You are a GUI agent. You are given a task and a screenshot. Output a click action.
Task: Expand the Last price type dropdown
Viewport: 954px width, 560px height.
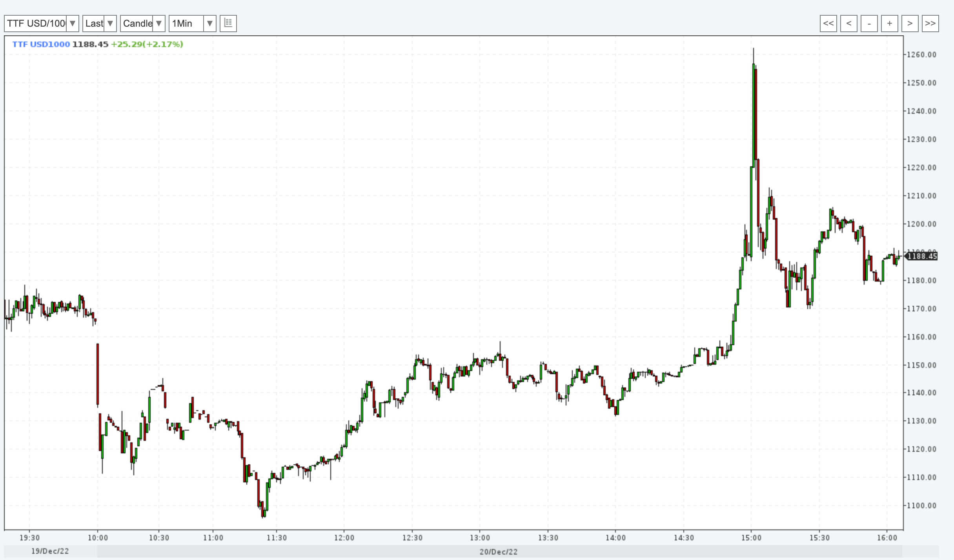pos(110,24)
